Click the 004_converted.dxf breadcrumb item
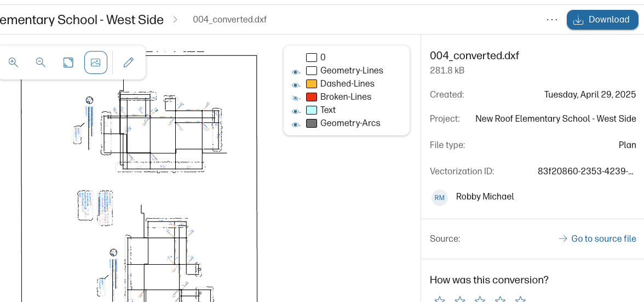 coord(229,20)
